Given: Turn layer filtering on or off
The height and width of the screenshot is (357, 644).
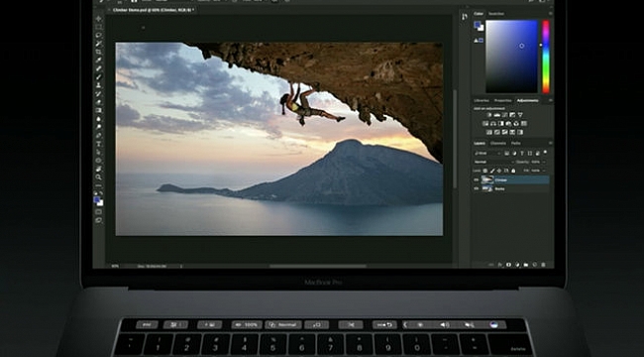Looking at the screenshot, I should pyautogui.click(x=545, y=152).
